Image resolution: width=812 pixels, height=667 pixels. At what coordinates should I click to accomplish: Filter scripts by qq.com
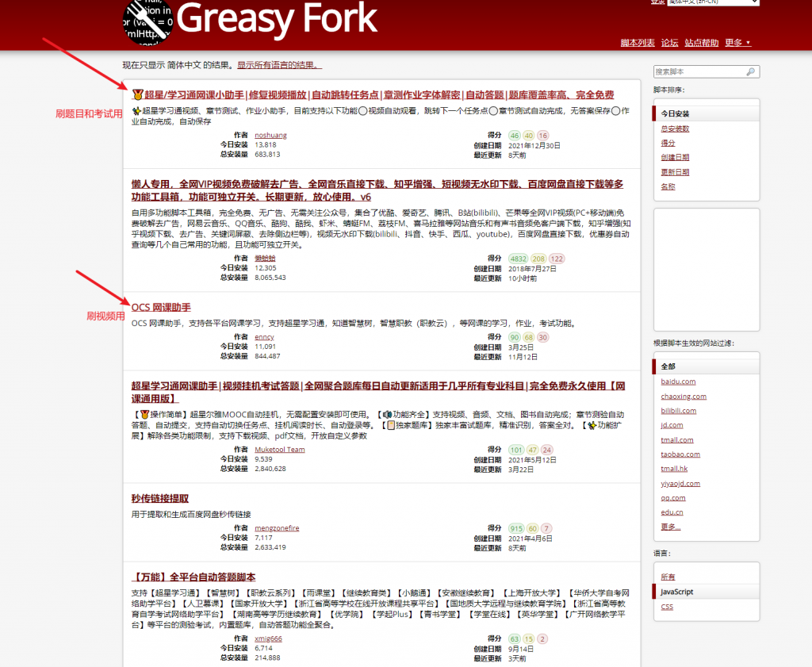(673, 497)
